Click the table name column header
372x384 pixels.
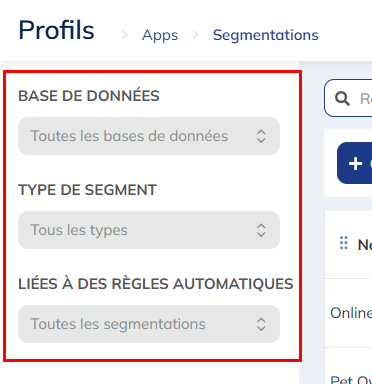point(364,245)
